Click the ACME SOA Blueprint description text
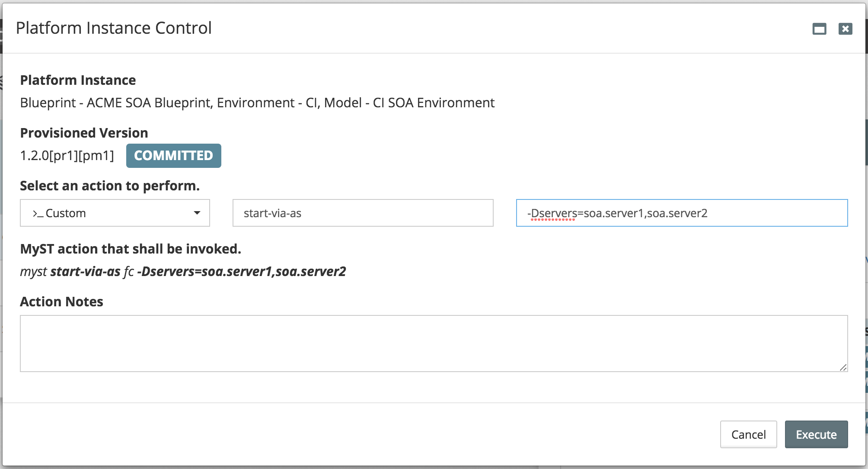Image resolution: width=868 pixels, height=469 pixels. 257,103
